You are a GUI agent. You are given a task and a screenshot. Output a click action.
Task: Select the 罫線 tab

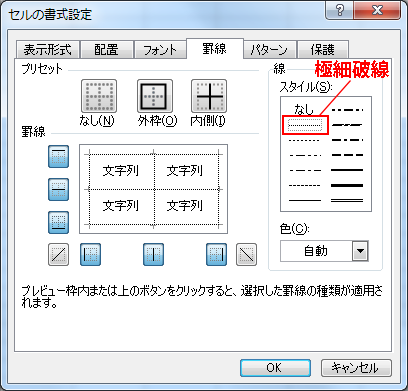[215, 49]
